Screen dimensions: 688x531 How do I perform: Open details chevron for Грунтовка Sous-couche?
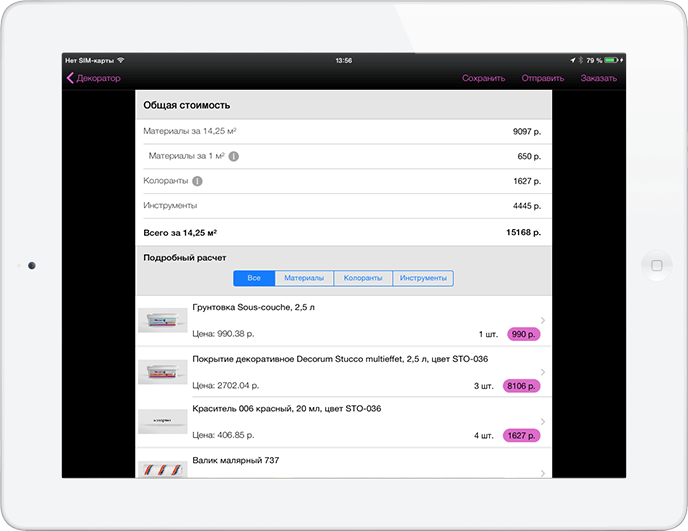point(543,320)
